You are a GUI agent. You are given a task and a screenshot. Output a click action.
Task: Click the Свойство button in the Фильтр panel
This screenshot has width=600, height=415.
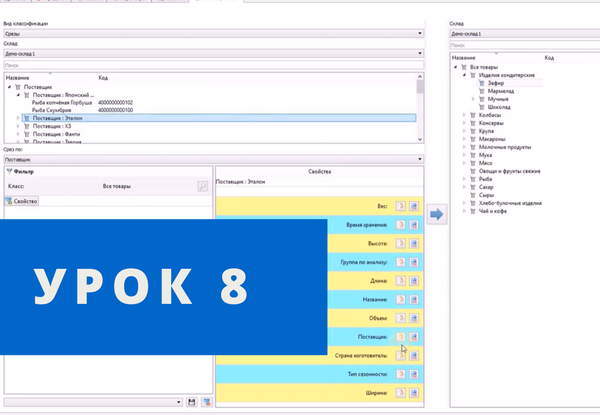point(22,201)
